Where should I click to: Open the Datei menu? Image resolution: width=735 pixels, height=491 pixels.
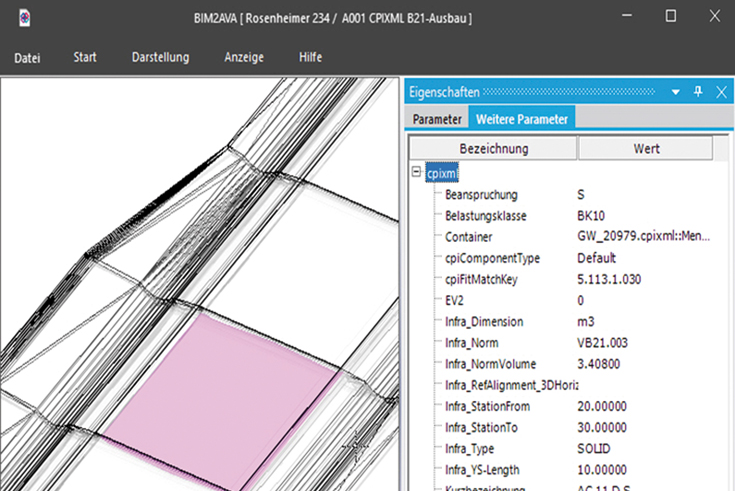(x=28, y=58)
